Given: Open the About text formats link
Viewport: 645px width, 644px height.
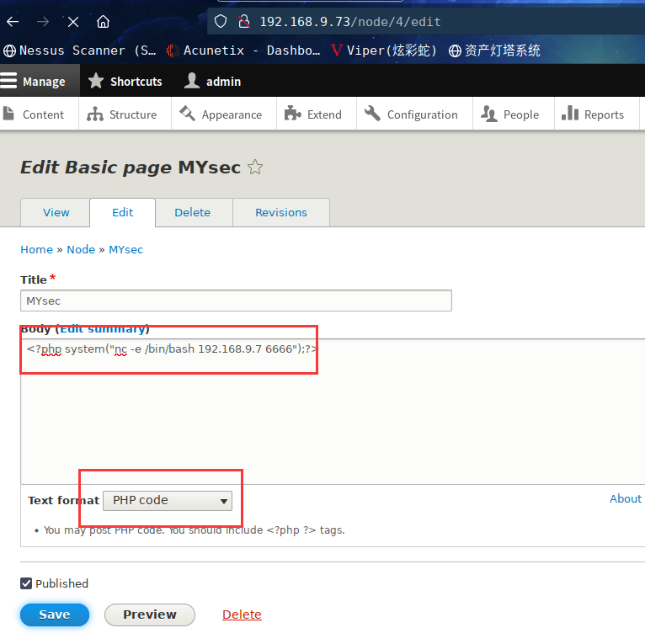Looking at the screenshot, I should tap(626, 499).
